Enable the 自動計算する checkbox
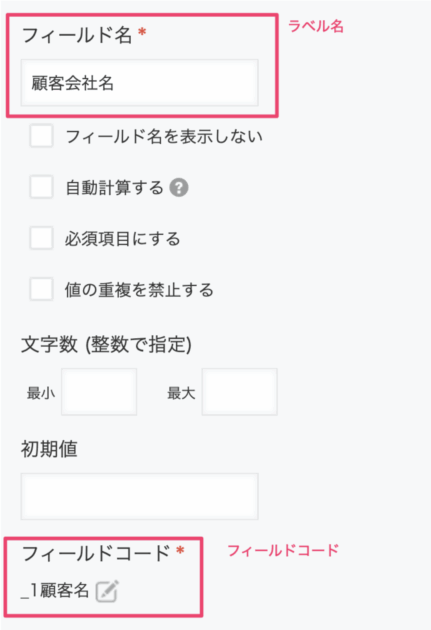431x630 pixels. pos(41,187)
